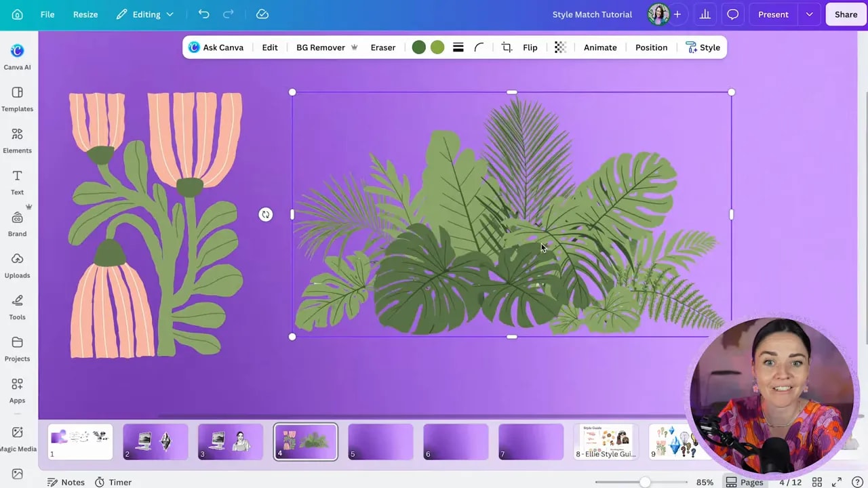Open transparency checkerboard icon

pos(560,47)
